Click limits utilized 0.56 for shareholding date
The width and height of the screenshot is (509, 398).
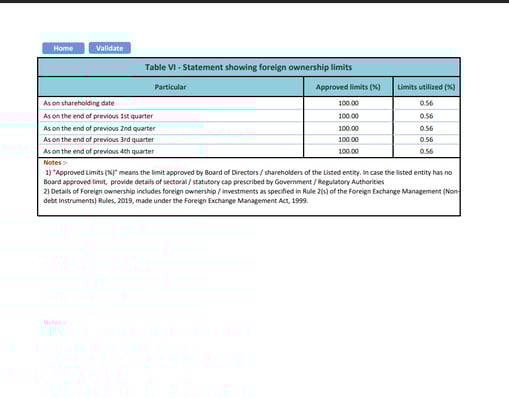click(427, 103)
